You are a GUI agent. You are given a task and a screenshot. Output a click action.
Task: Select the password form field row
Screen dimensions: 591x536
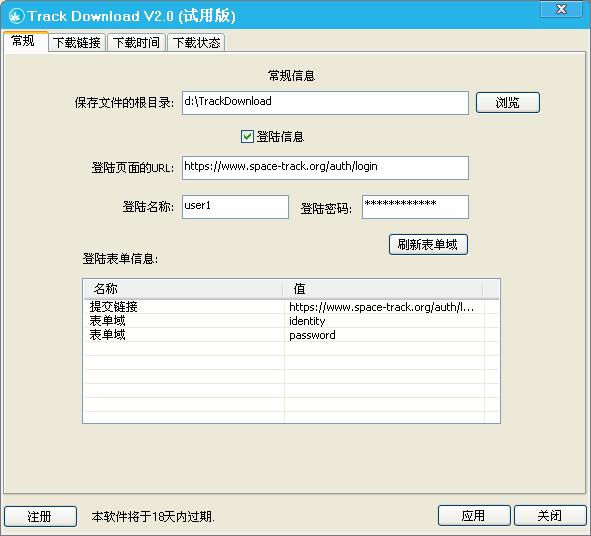284,335
